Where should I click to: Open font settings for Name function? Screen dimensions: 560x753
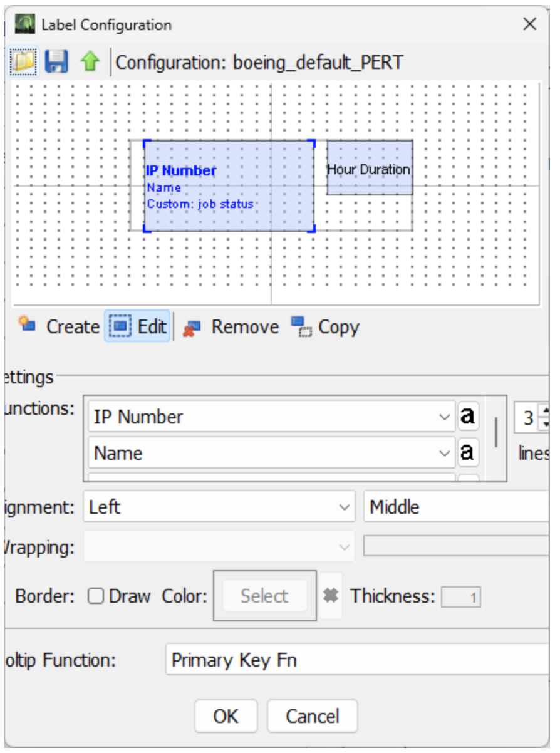point(467,452)
